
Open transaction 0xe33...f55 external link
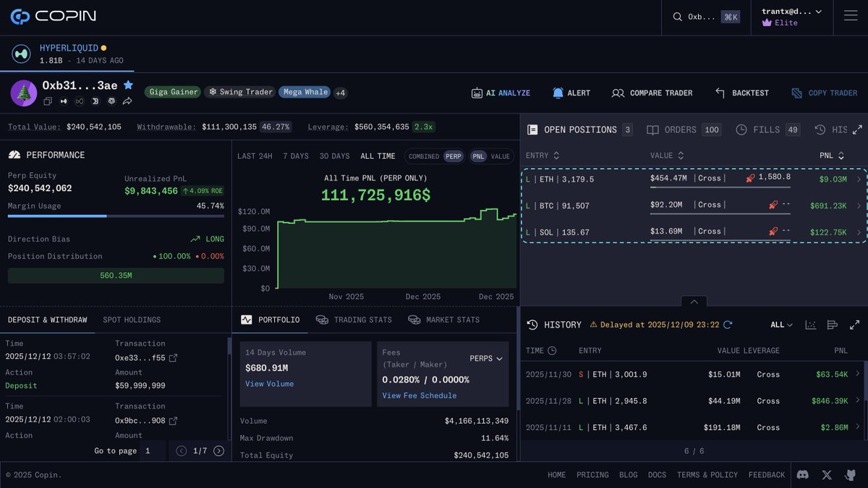[x=173, y=358]
